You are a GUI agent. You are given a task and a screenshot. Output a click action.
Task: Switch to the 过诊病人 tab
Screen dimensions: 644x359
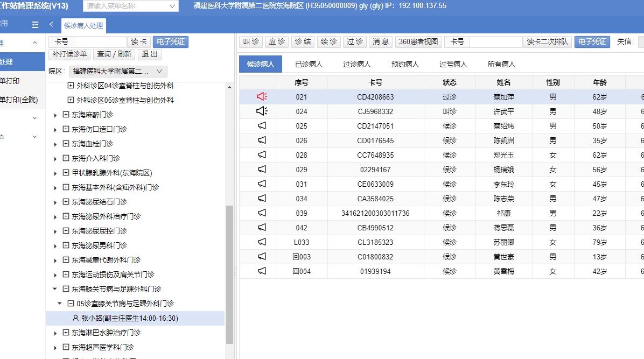pos(357,64)
